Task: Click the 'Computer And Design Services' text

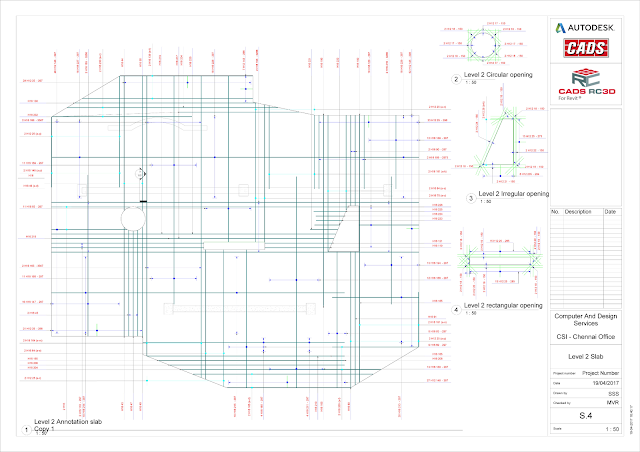Action: 586,320
